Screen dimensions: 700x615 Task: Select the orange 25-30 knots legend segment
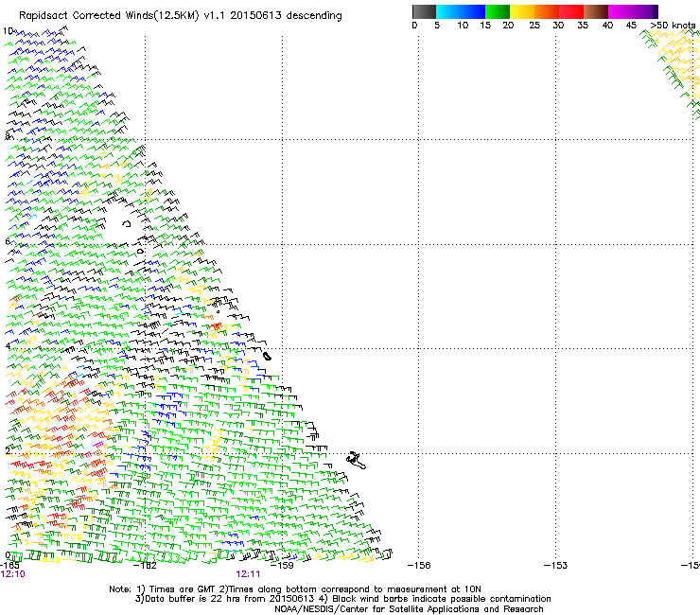pyautogui.click(x=547, y=11)
